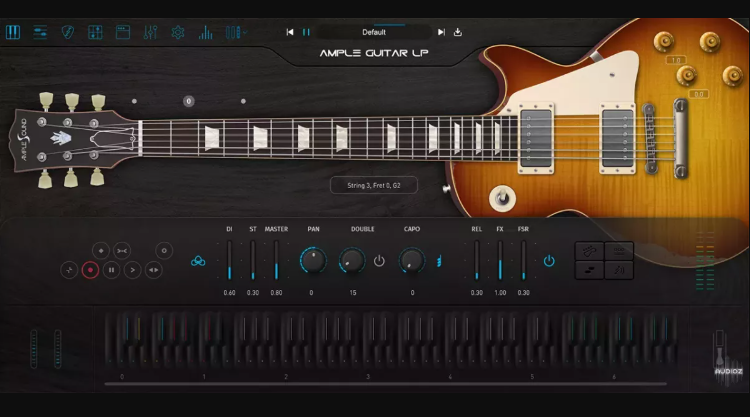The height and width of the screenshot is (417, 750).
Task: Adjust the DI fader
Action: (230, 261)
